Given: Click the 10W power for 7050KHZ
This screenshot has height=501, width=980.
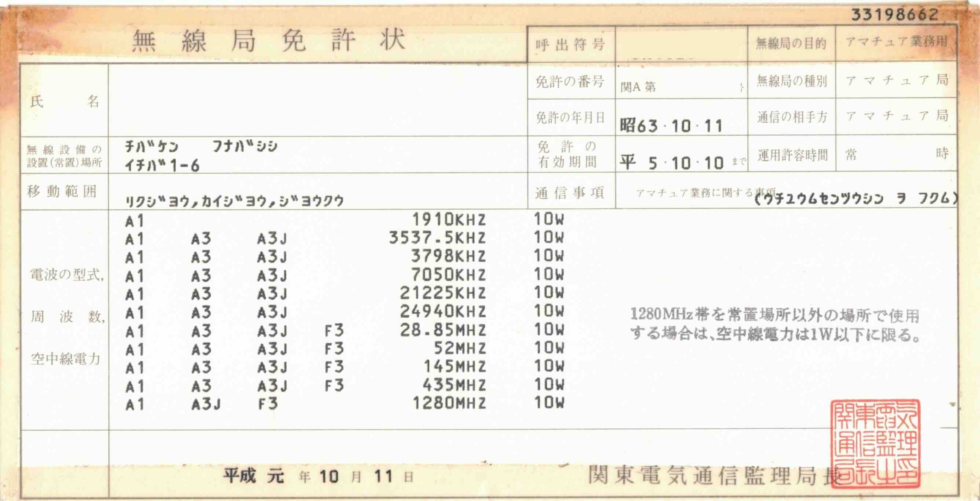Looking at the screenshot, I should 549,274.
